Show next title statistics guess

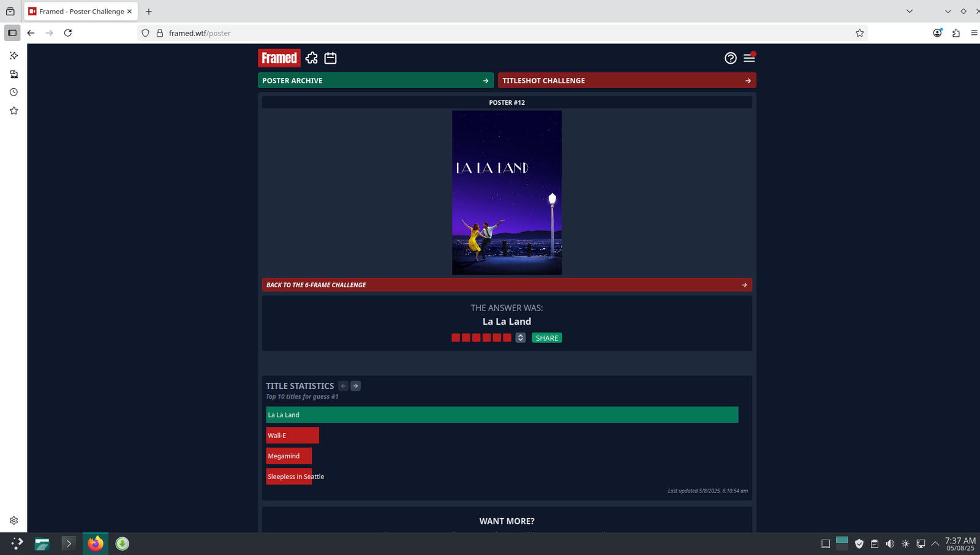click(356, 386)
